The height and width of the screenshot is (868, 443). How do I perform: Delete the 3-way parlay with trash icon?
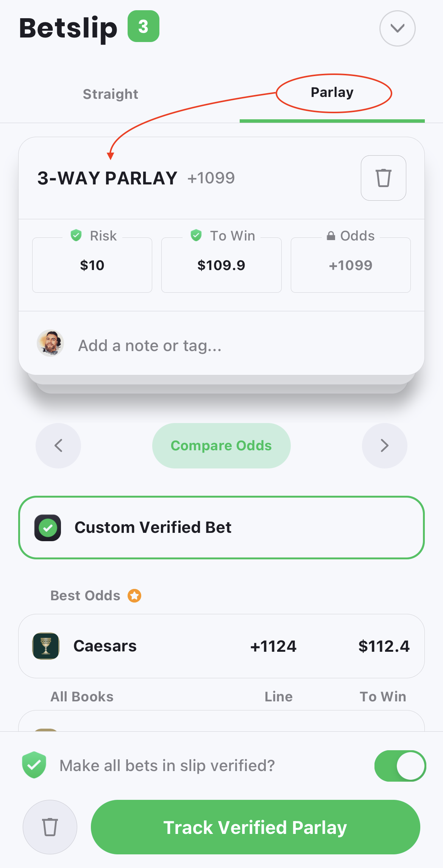[383, 178]
